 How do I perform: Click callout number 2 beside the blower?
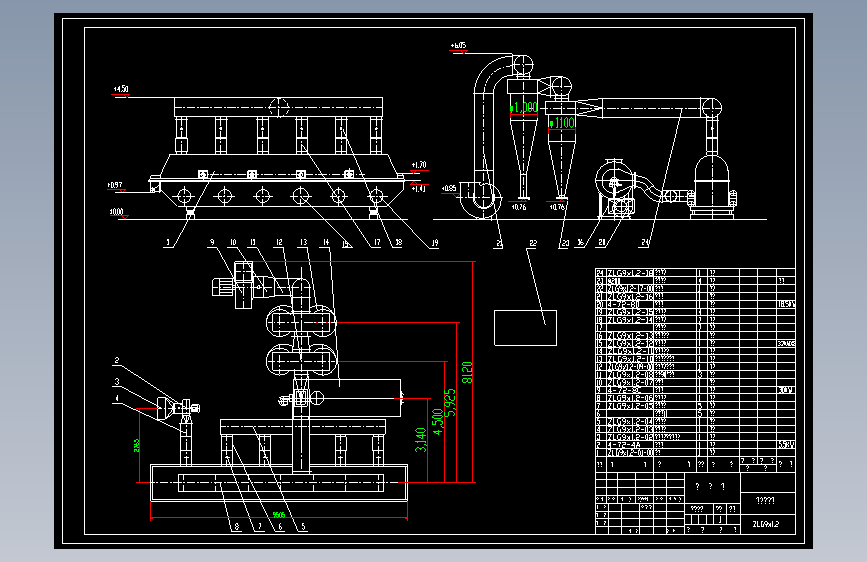coord(117,361)
